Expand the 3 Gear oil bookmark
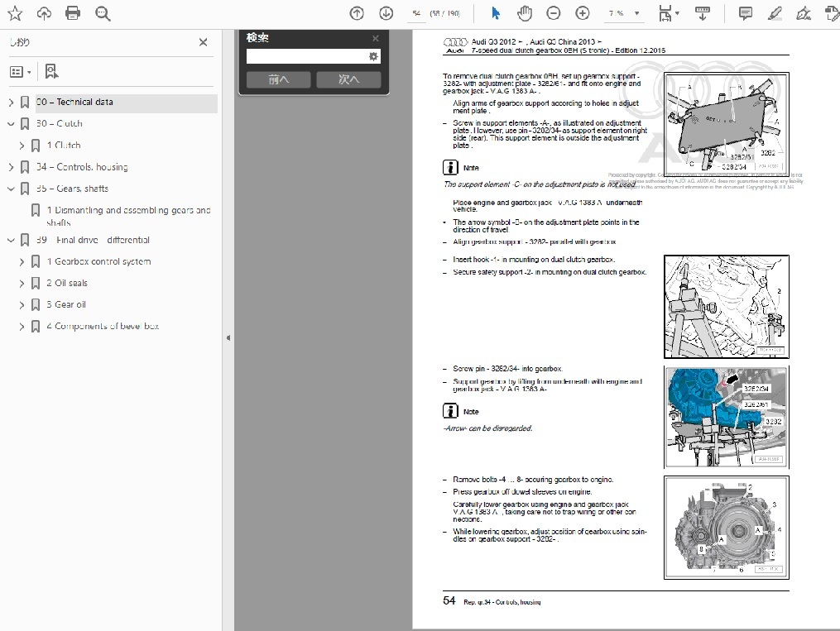Image resolution: width=840 pixels, height=631 pixels. tap(22, 305)
